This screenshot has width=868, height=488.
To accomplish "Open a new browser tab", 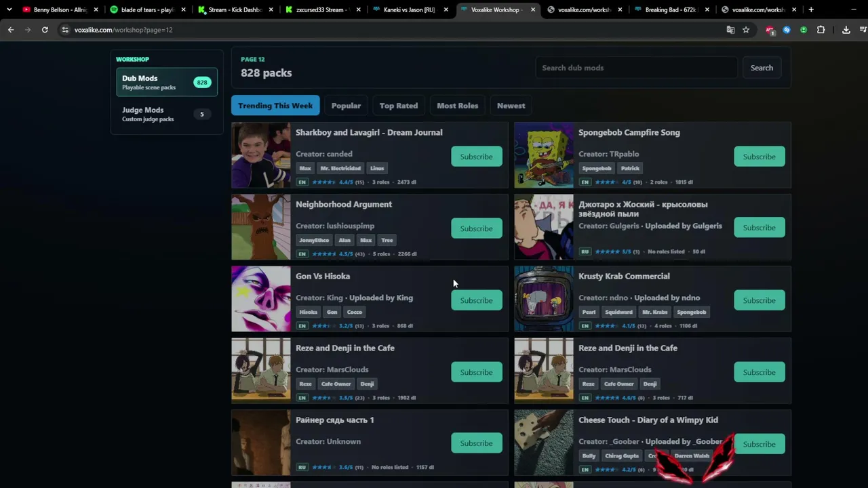I will coord(811,9).
